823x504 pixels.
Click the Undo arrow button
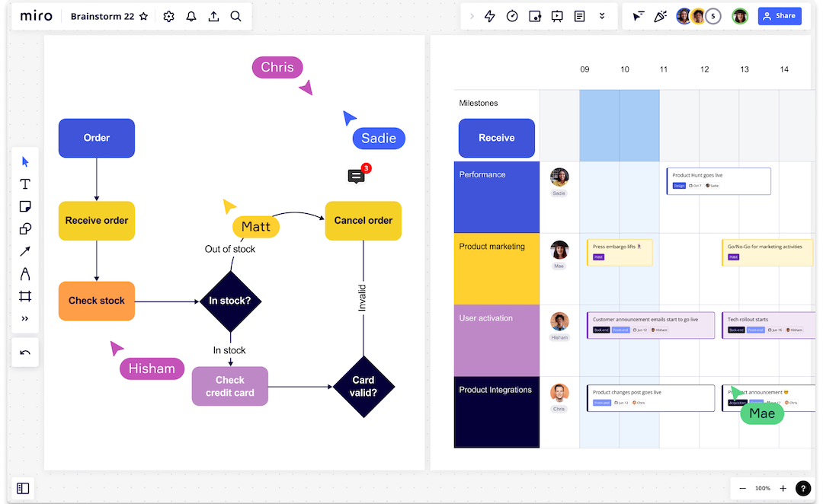tap(25, 352)
